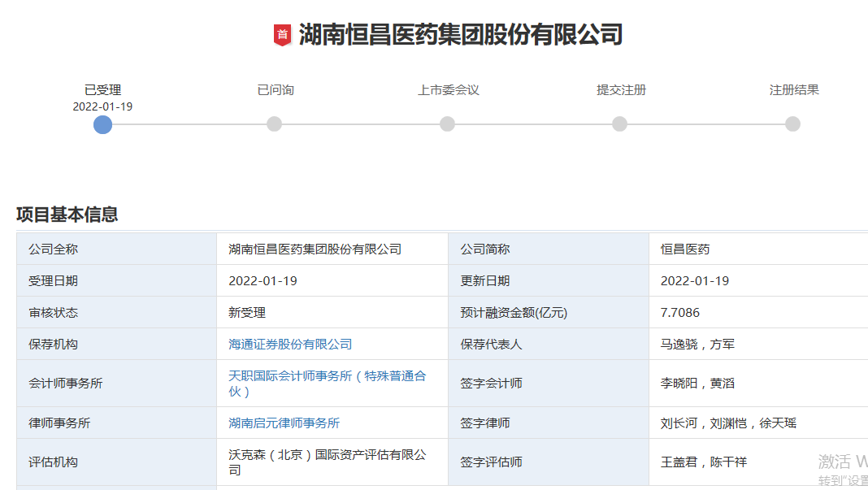Click the financing amount 7.7086

click(x=679, y=312)
